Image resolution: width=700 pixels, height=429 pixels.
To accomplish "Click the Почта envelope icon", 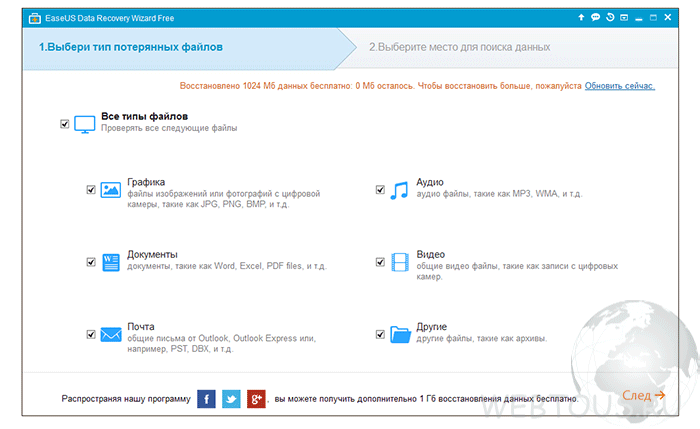I will [x=111, y=334].
